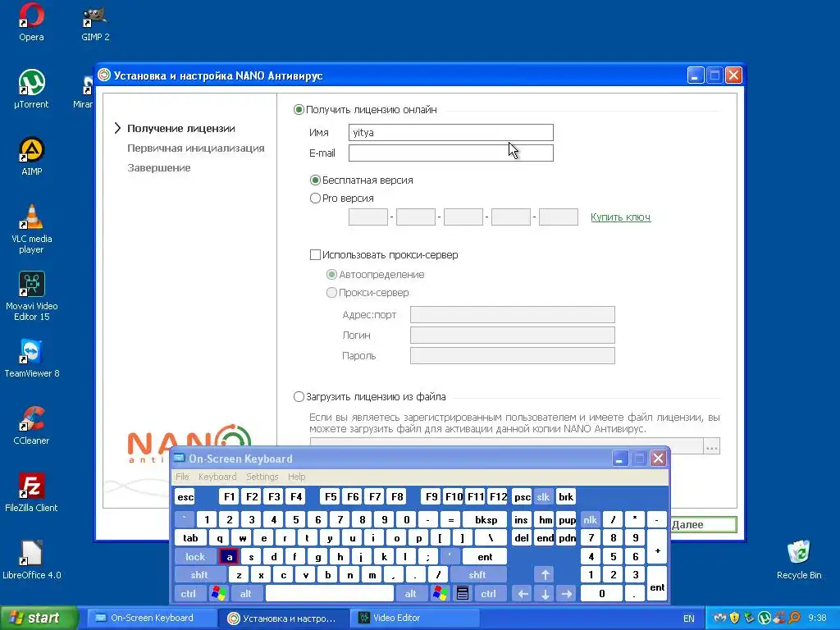
Task: Toggle the lock key on on-screen keyboard
Action: pos(195,557)
